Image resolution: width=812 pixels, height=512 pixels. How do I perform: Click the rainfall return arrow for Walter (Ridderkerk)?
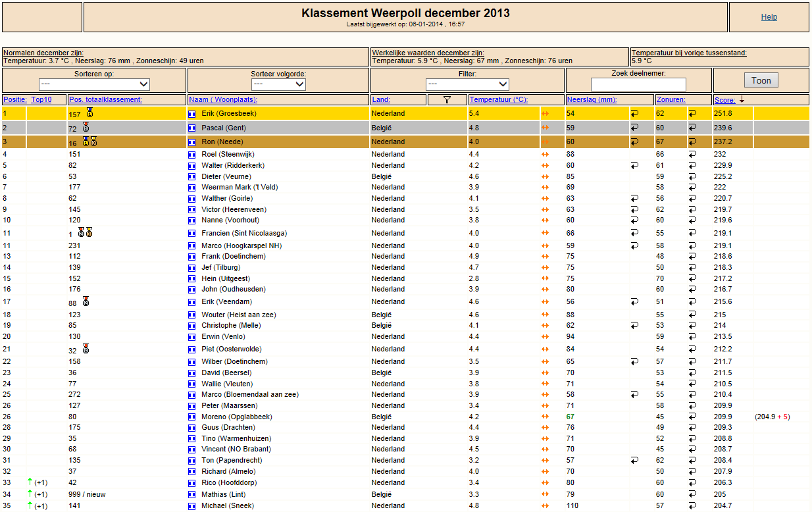[635, 165]
